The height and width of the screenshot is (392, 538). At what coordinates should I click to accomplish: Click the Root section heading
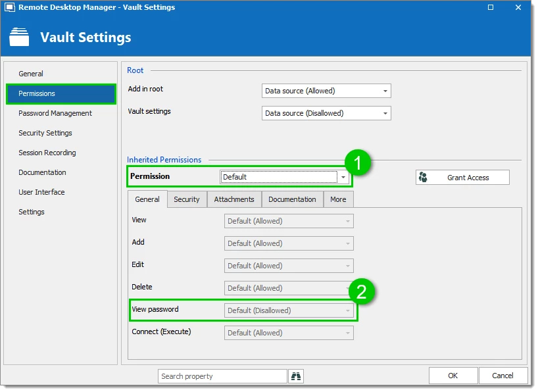tap(135, 70)
